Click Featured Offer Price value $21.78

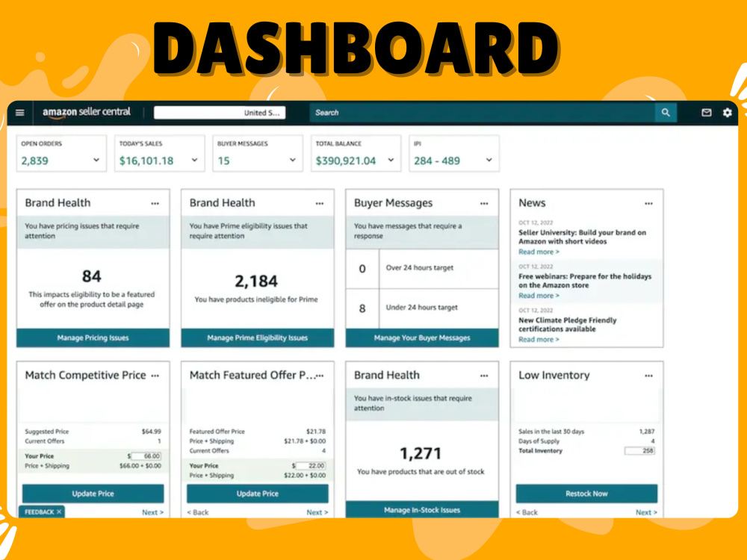coord(316,432)
